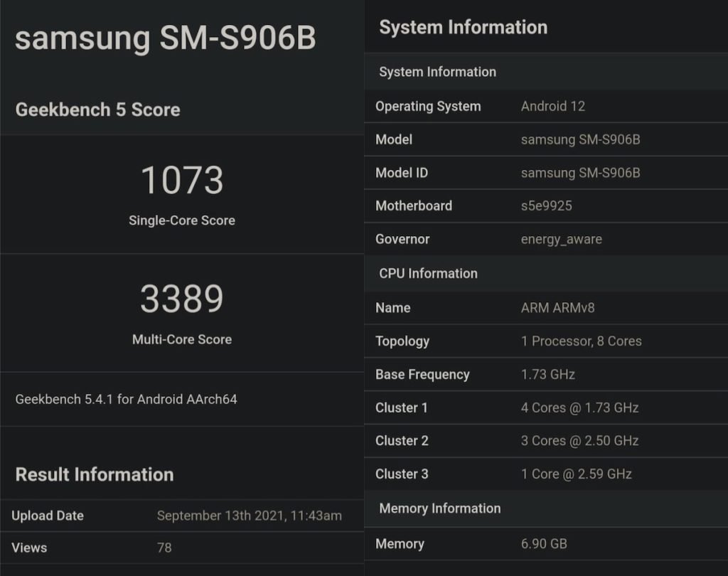
Task: Select '4 Cores @ 1.73 GHz' value
Action: pyautogui.click(x=580, y=408)
